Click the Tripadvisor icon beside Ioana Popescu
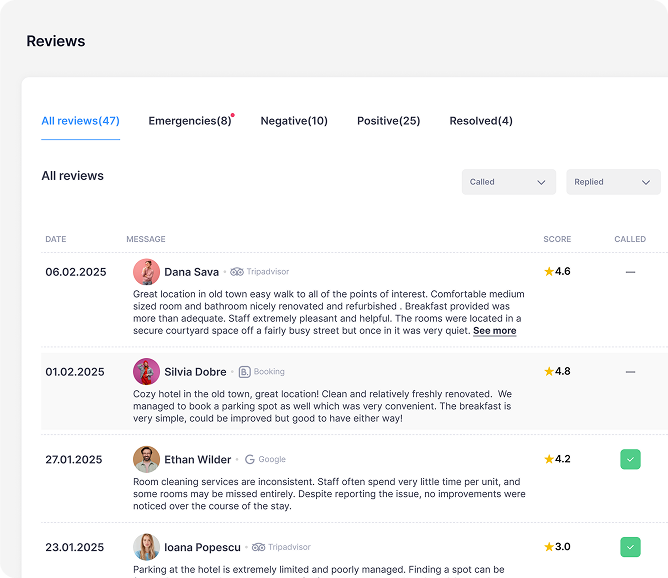668x578 pixels. point(258,547)
